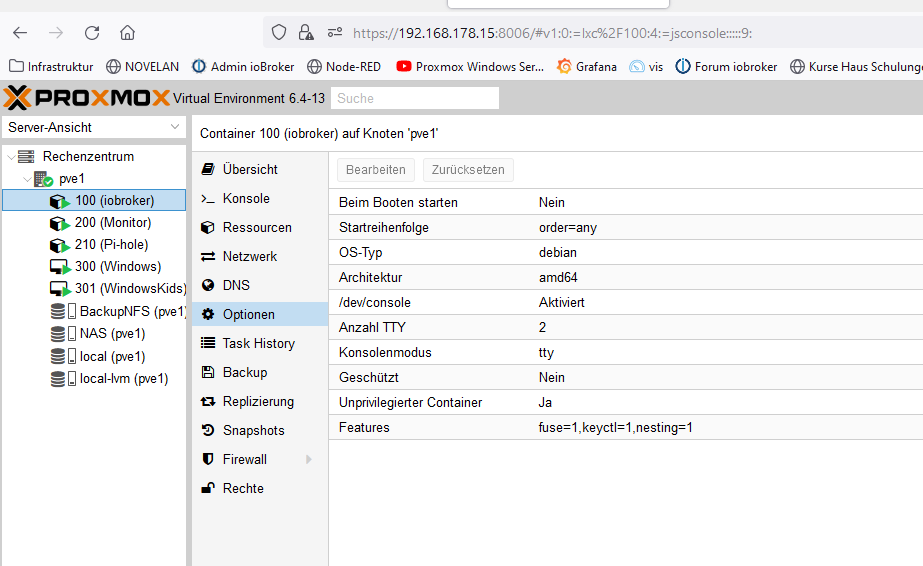The image size is (923, 566).
Task: Click the Zurücksetzen button
Action: point(468,169)
